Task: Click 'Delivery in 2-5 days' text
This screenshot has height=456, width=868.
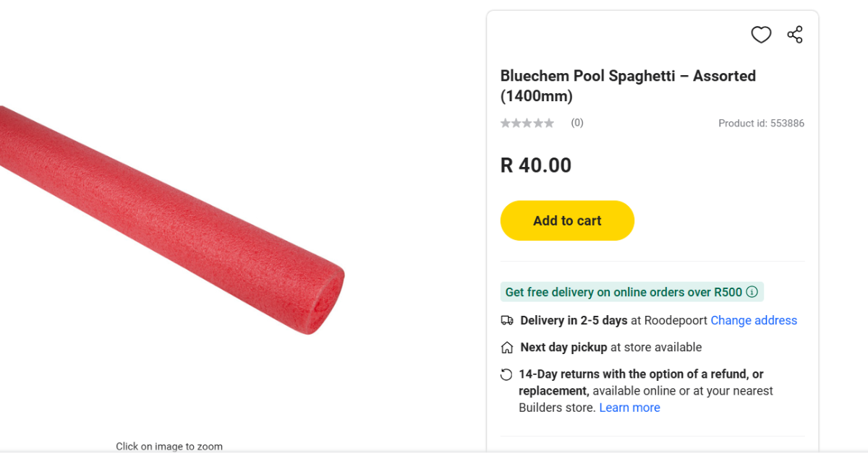Action: point(574,320)
